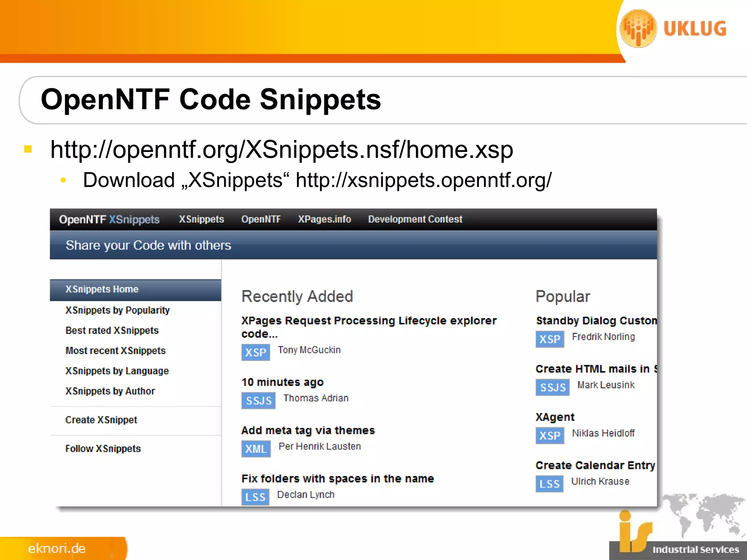747x560 pixels.
Task: Open Best rated XSnippets
Action: pos(112,330)
